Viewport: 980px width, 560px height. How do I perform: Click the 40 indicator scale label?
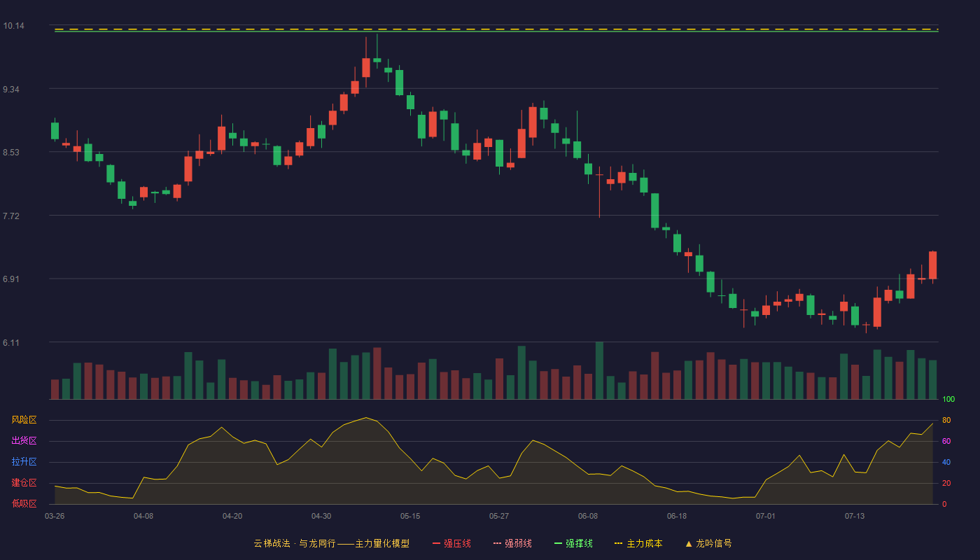tap(946, 462)
